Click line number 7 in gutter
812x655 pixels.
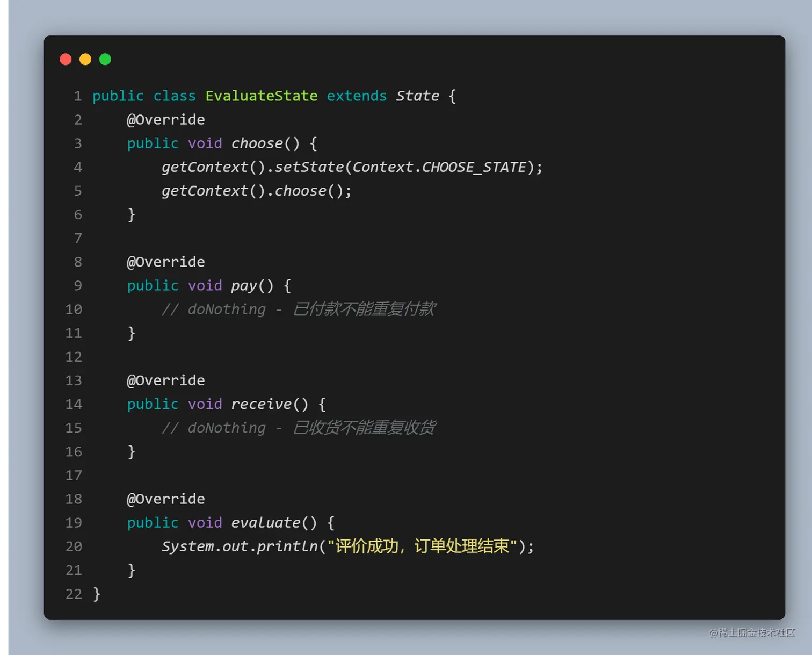(x=78, y=239)
